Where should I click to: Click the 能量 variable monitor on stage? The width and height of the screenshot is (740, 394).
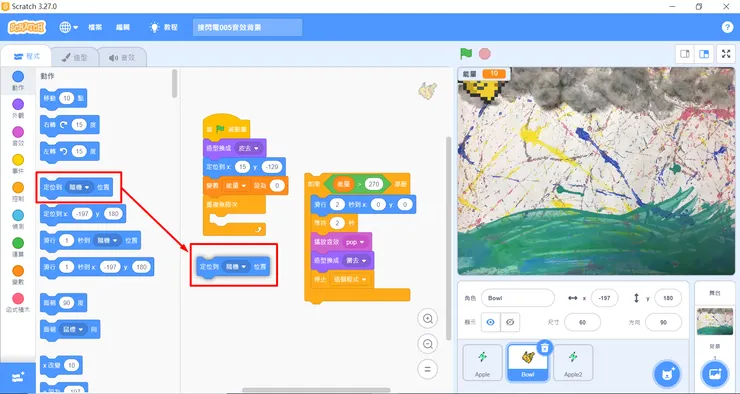485,74
